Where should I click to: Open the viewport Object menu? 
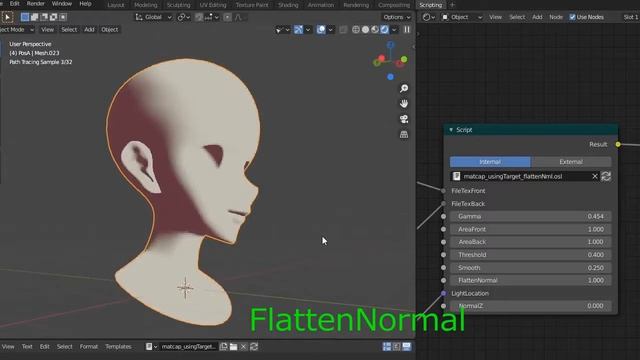(x=109, y=30)
